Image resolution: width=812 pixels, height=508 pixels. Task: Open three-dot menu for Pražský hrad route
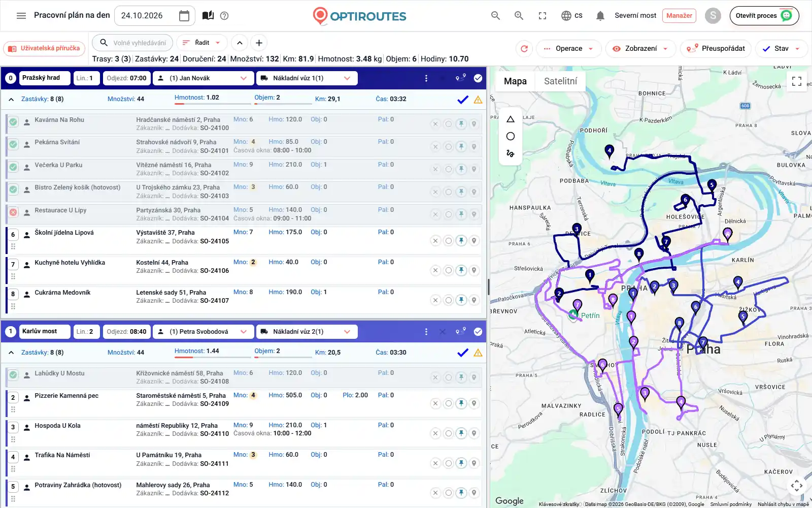(x=426, y=78)
